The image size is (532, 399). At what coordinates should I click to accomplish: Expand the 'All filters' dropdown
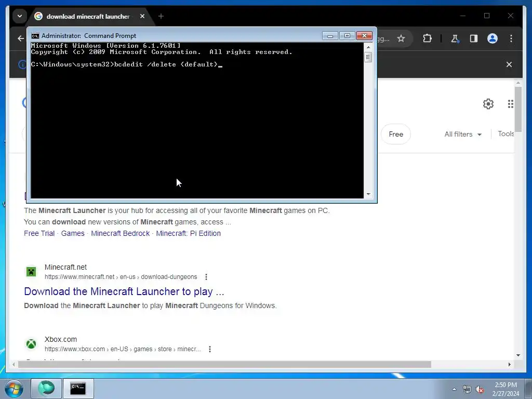(x=463, y=135)
